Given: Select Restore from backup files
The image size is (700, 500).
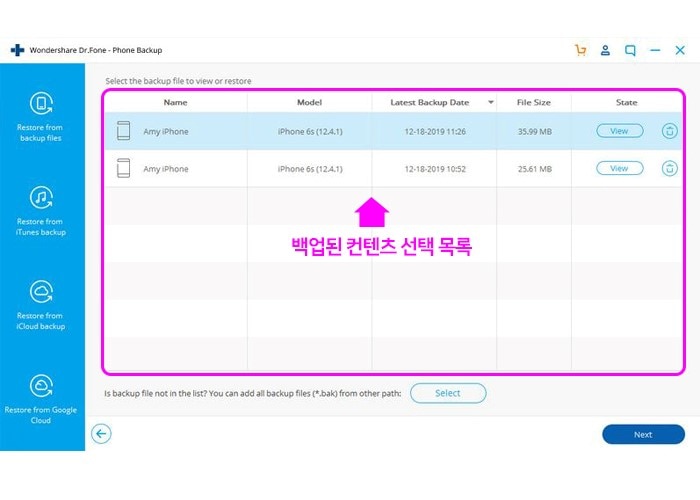Looking at the screenshot, I should tap(41, 117).
